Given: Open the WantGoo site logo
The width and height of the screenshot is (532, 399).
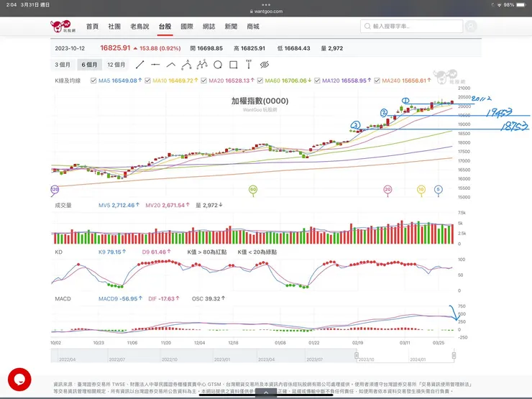Looking at the screenshot, I should coord(63,26).
